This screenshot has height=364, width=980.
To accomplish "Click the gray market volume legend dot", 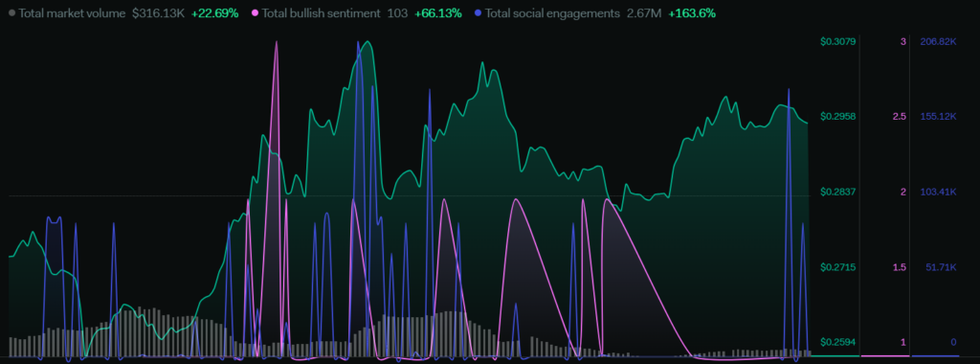I will [x=12, y=13].
